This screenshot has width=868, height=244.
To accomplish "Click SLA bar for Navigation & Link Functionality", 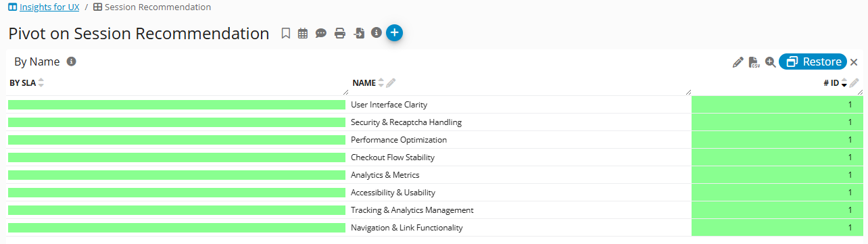I will (176, 228).
